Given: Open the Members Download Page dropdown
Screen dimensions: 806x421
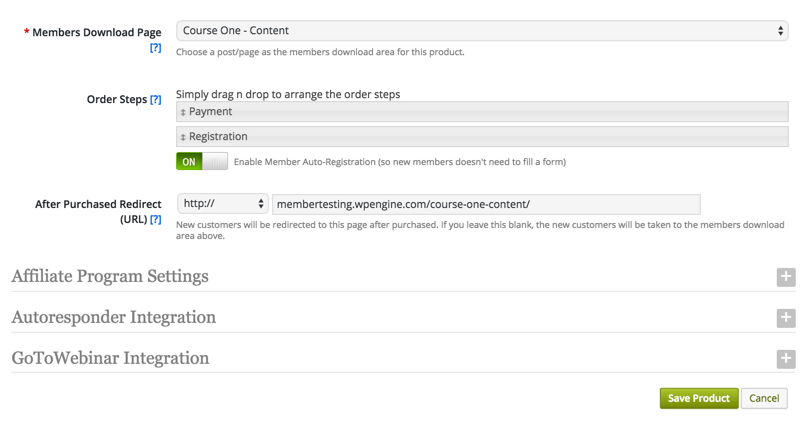Looking at the screenshot, I should click(x=481, y=31).
